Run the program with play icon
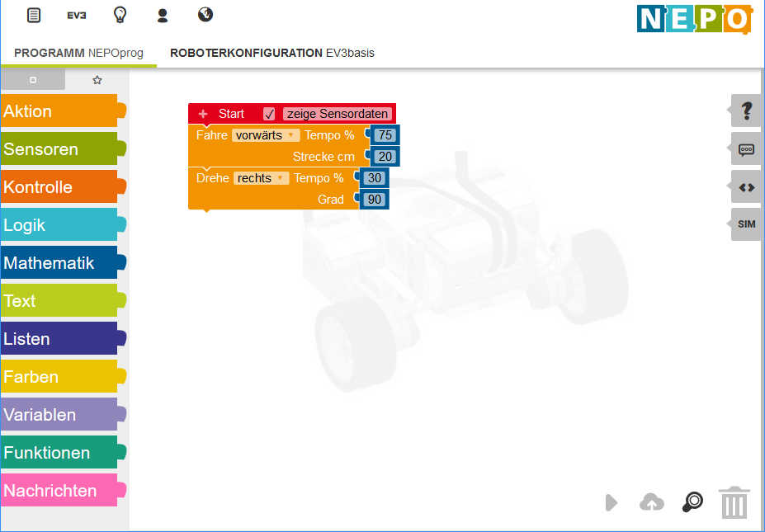 [612, 503]
